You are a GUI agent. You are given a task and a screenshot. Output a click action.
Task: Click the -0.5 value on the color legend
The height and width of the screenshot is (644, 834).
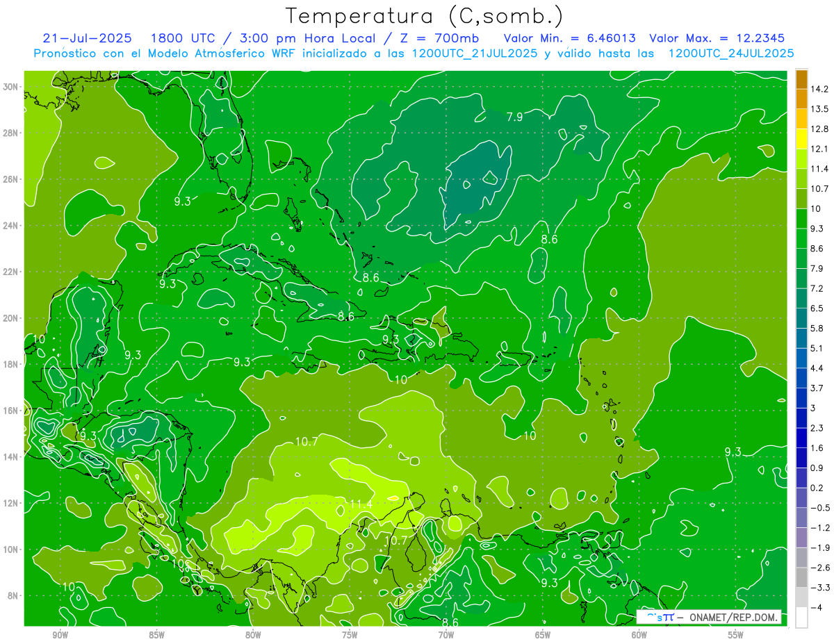(820, 508)
